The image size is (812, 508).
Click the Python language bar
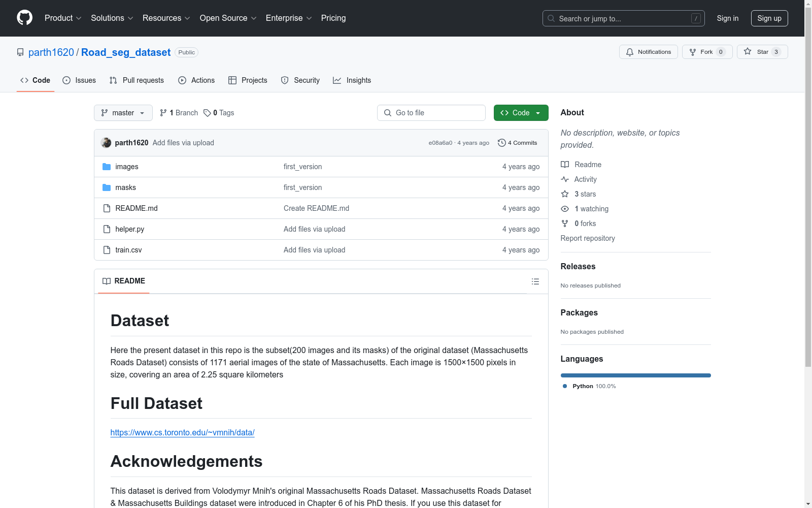click(636, 375)
